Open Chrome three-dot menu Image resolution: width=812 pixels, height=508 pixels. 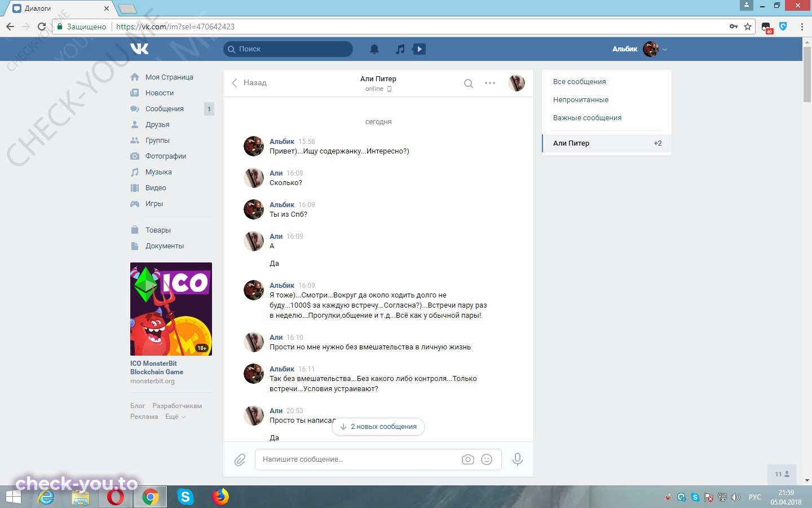(802, 27)
